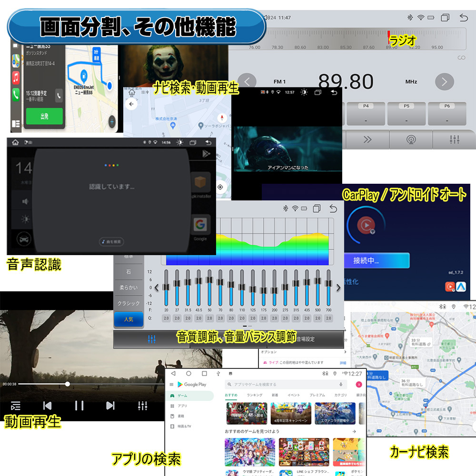Image resolution: width=476 pixels, height=476 pixels.
Task: Open the 音場設定 sound field tab
Action: (306, 339)
